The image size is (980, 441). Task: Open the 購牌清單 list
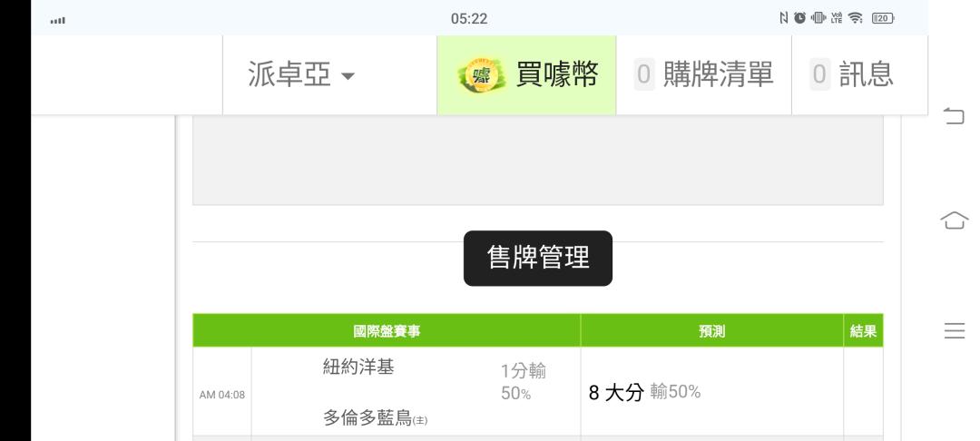704,75
